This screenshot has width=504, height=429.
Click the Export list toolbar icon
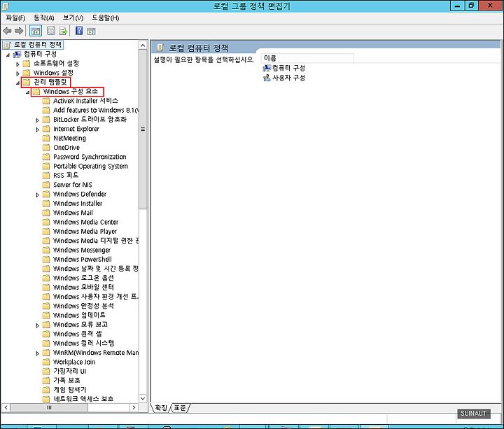pos(63,31)
